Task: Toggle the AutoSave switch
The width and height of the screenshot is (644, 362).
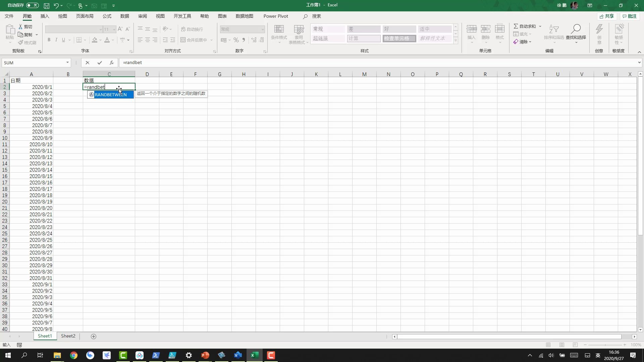Action: pos(33,5)
